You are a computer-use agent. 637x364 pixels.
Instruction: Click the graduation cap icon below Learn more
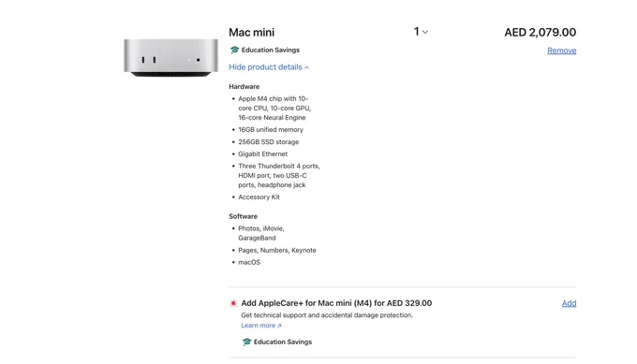click(246, 342)
